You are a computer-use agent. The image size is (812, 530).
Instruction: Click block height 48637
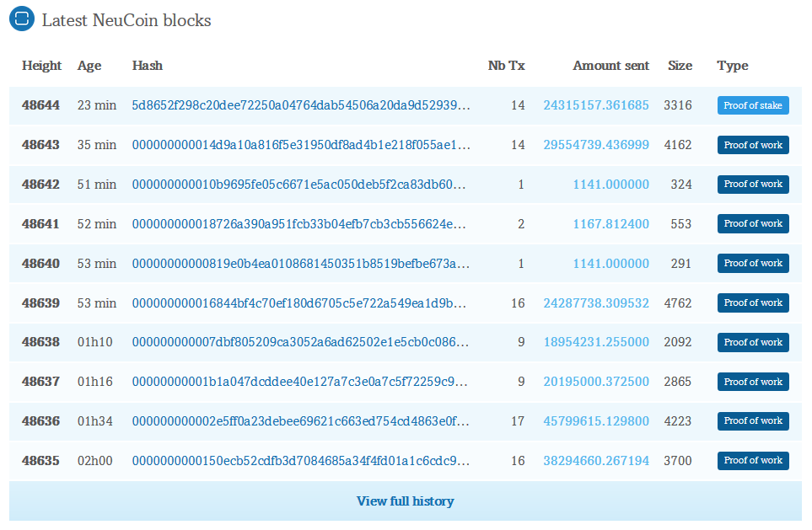click(x=41, y=382)
